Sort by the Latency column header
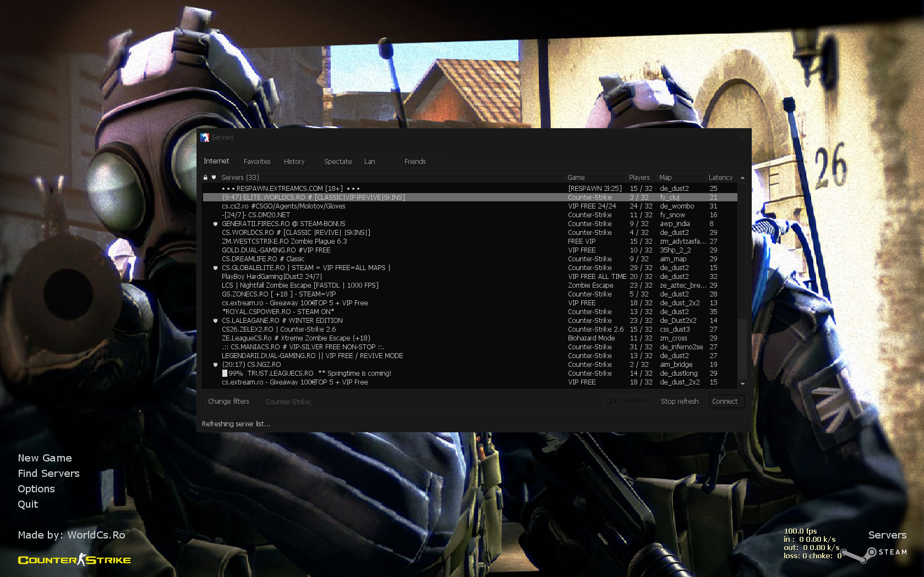This screenshot has width=924, height=577. pyautogui.click(x=722, y=178)
